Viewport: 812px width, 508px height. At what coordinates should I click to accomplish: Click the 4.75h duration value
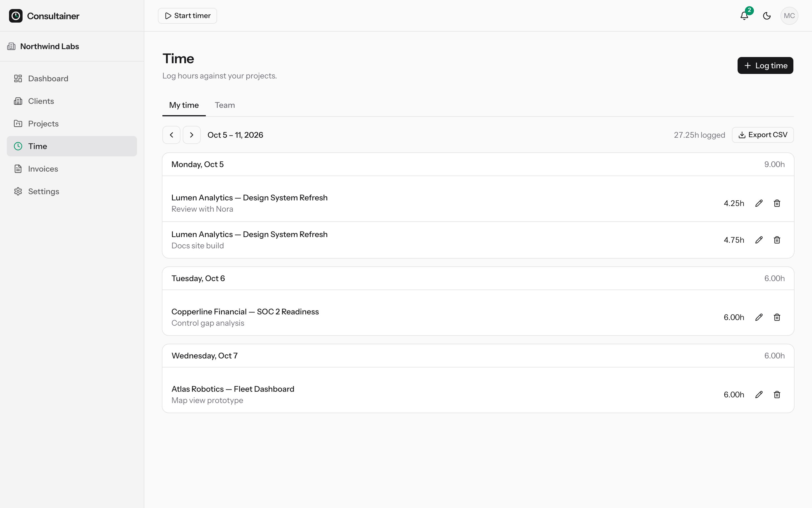[734, 240]
